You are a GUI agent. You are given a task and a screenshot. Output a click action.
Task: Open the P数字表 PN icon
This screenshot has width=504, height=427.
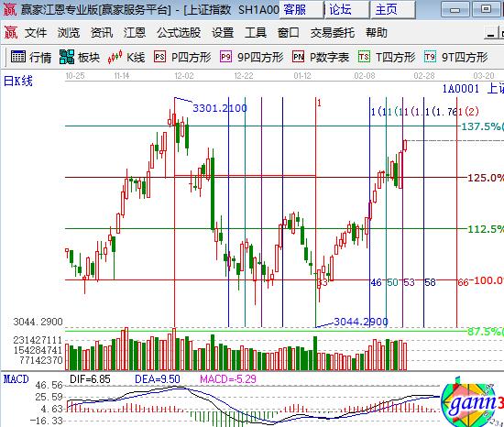coord(299,57)
